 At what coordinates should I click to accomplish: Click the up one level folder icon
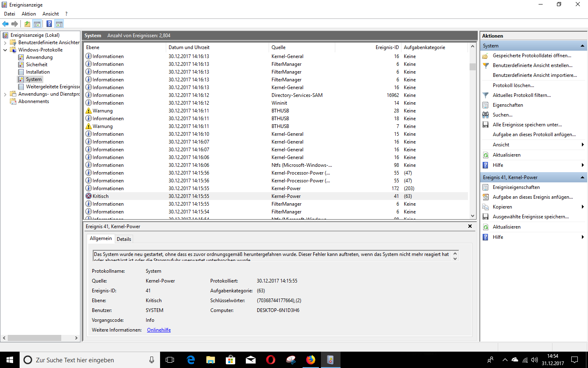pos(27,24)
